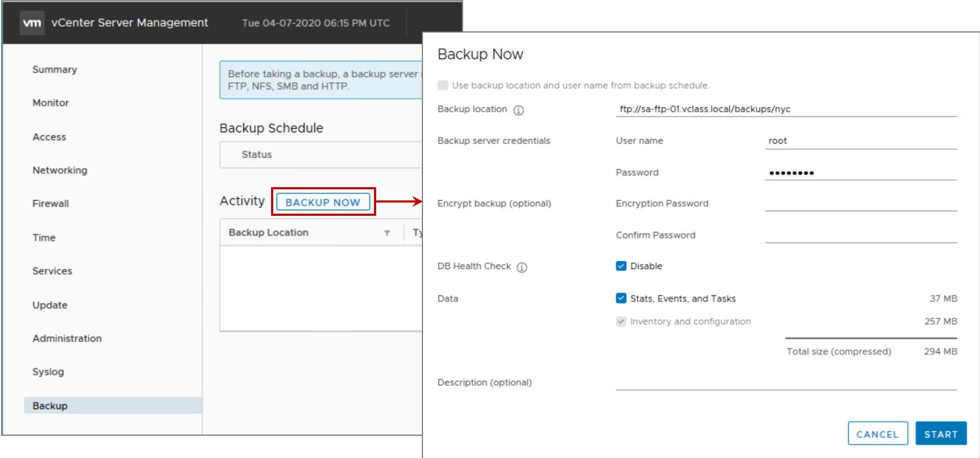
Task: Open Administration in the sidebar
Action: (x=67, y=338)
